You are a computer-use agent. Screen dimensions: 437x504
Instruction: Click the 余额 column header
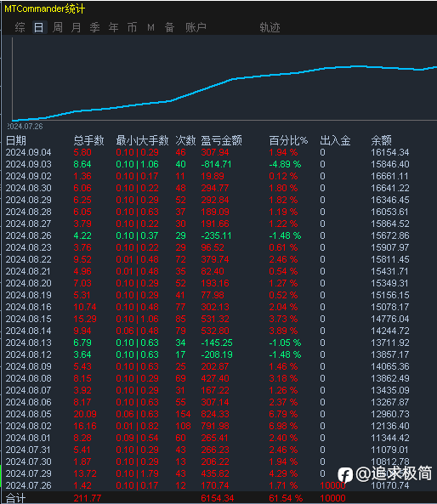[x=382, y=140]
